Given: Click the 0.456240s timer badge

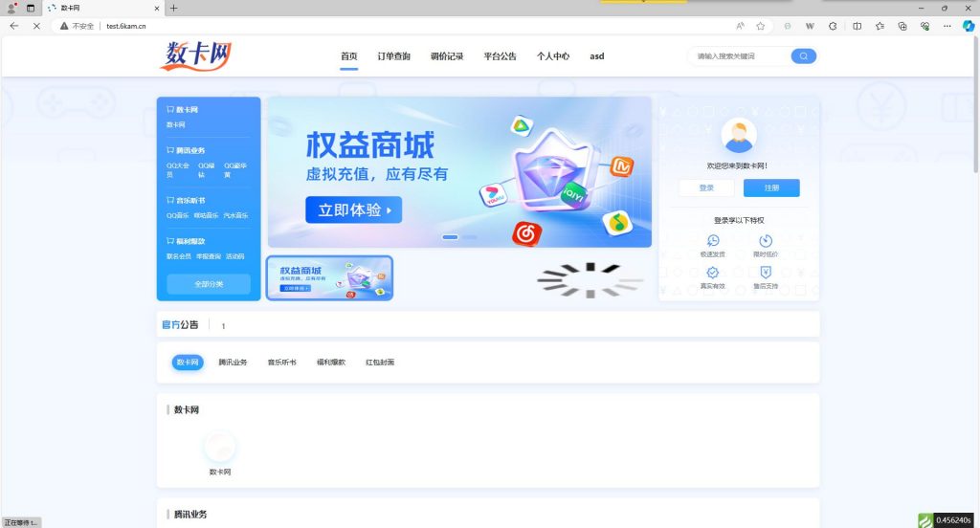Looking at the screenshot, I should tap(947, 520).
